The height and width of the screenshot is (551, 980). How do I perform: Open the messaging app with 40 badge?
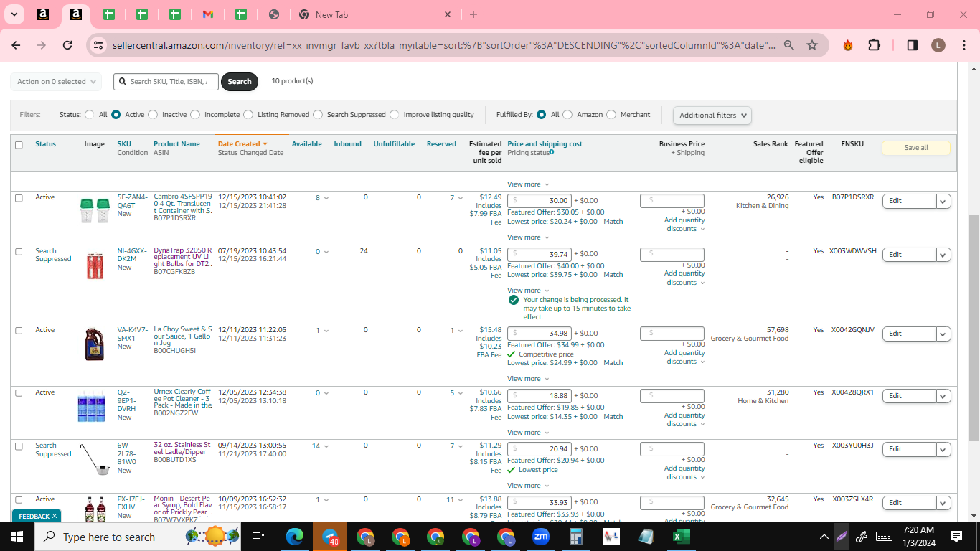coord(330,537)
